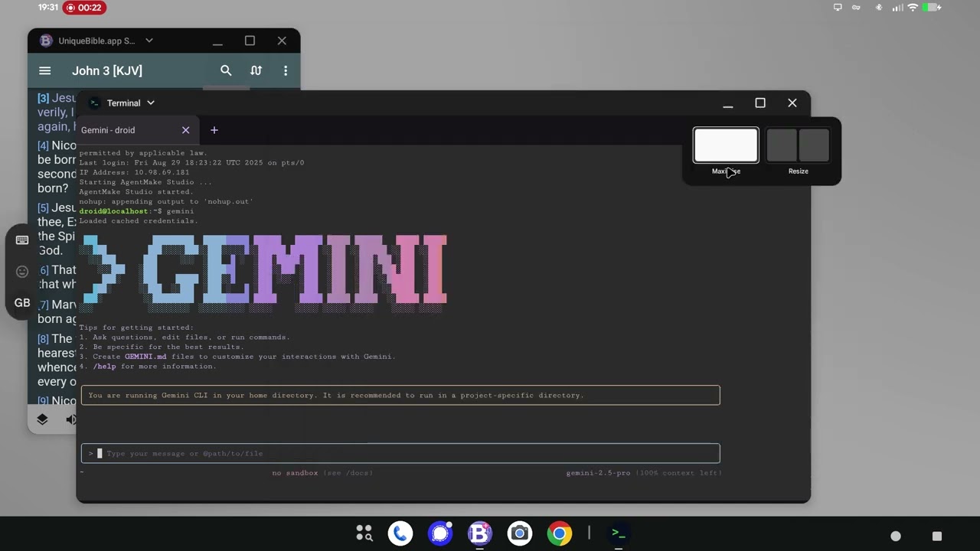Tap the layers icon in UniqueBible bottom bar

tap(42, 419)
